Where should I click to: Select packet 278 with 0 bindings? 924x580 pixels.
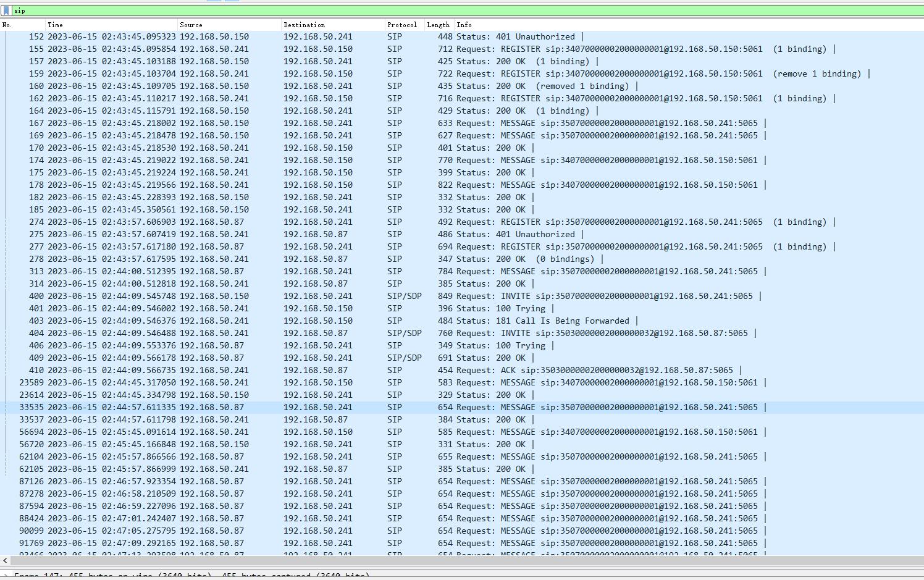click(247, 259)
